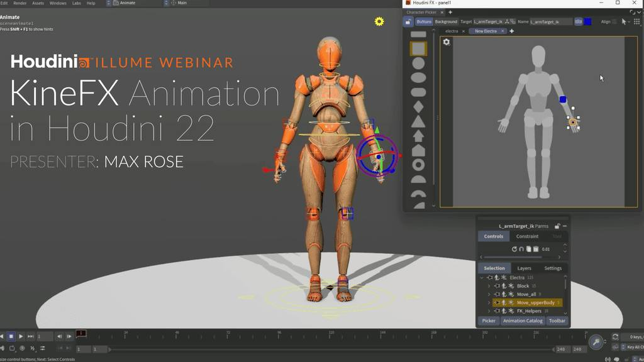
Task: Toggle the lock on L_armTarget_ik Parms
Action: point(557,226)
